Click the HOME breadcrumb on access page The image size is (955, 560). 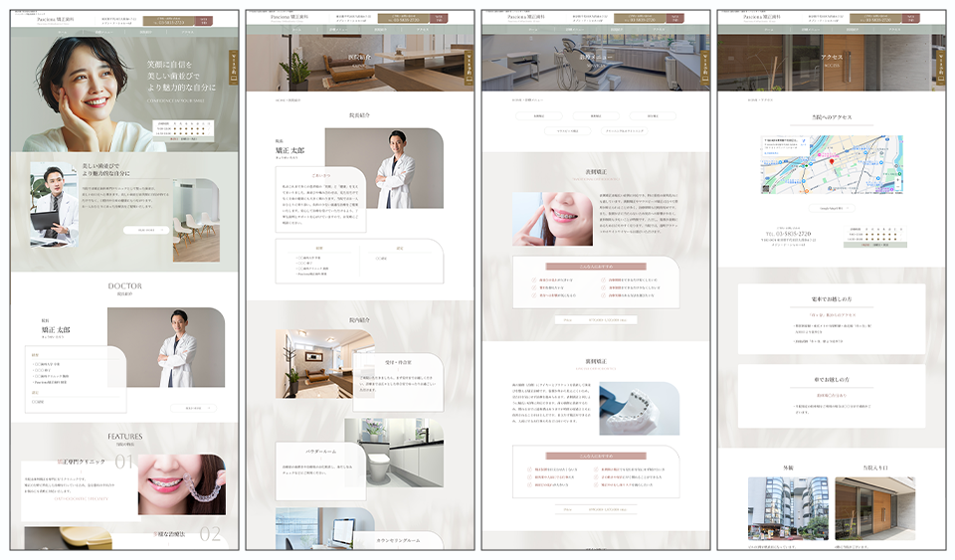click(x=752, y=99)
